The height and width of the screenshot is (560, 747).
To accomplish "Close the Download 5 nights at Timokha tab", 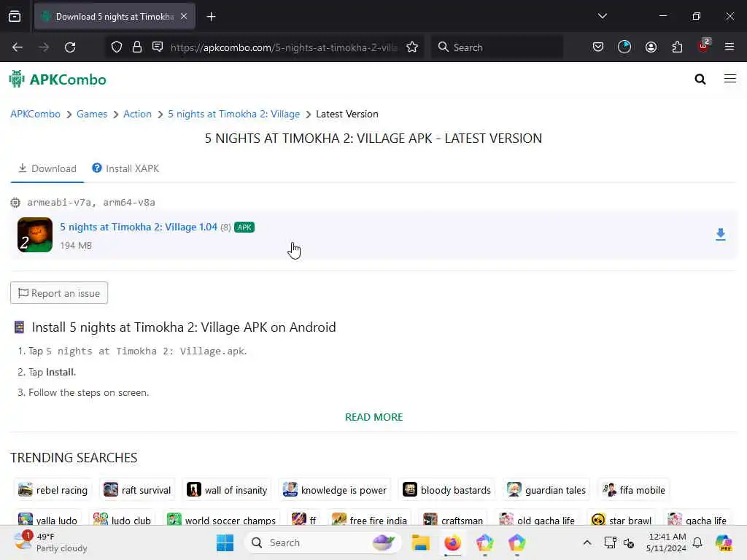I will pos(184,17).
